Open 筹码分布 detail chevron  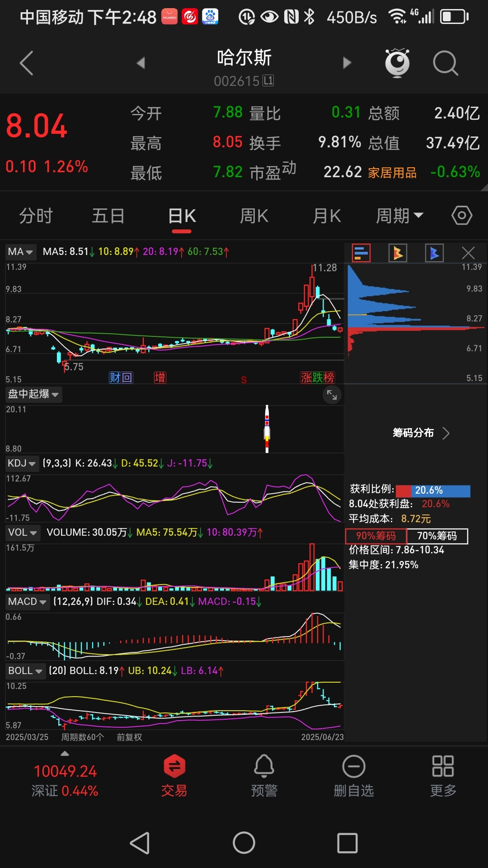446,433
